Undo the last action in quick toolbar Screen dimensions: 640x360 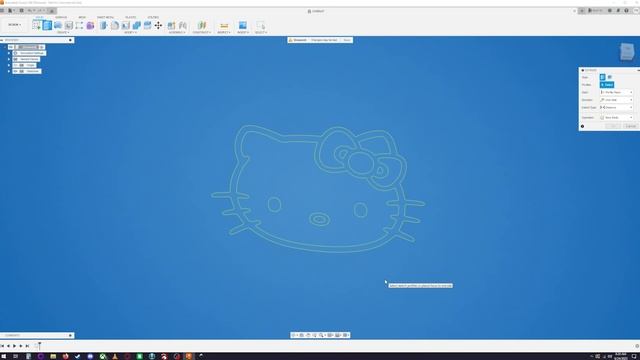[30, 11]
